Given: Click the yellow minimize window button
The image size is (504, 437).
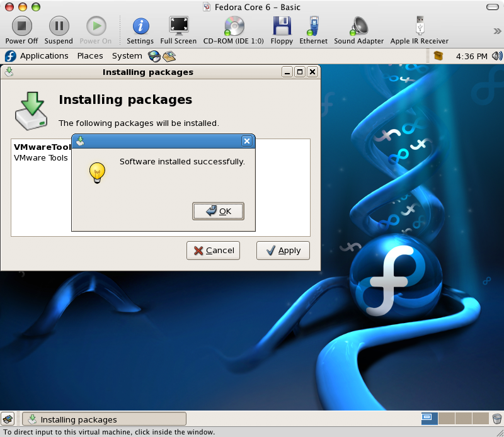Looking at the screenshot, I should 23,7.
